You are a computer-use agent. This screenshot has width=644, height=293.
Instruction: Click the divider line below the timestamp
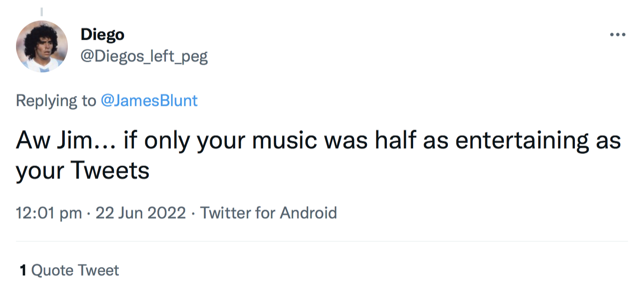click(322, 242)
